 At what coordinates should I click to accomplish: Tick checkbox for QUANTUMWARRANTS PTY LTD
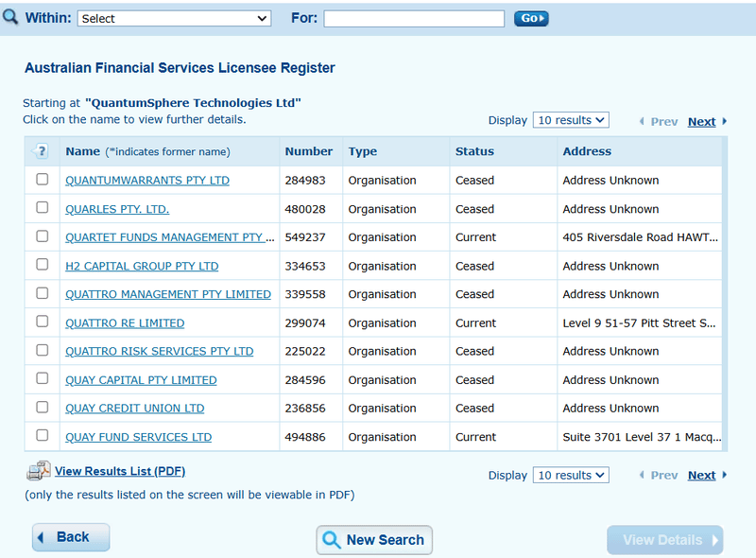43,180
